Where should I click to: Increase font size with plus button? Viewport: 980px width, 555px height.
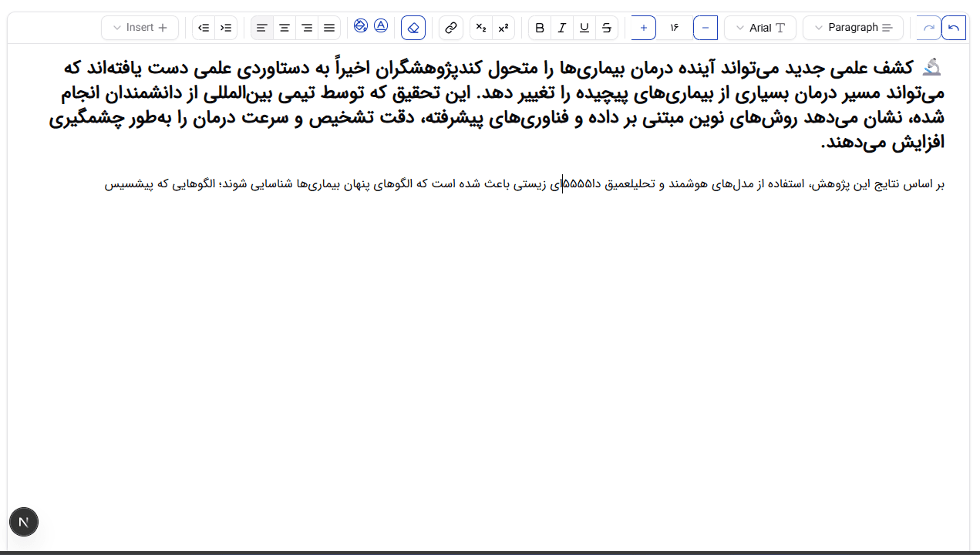[644, 28]
